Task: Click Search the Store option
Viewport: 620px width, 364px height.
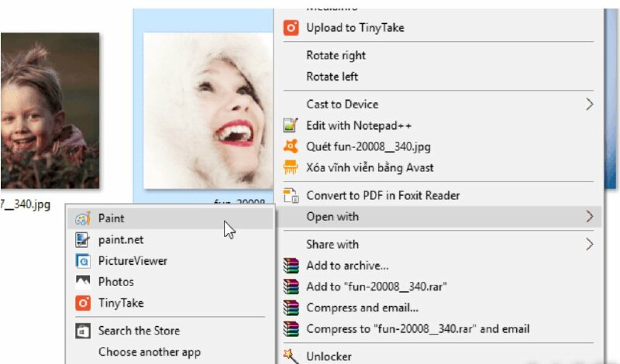Action: tap(135, 331)
